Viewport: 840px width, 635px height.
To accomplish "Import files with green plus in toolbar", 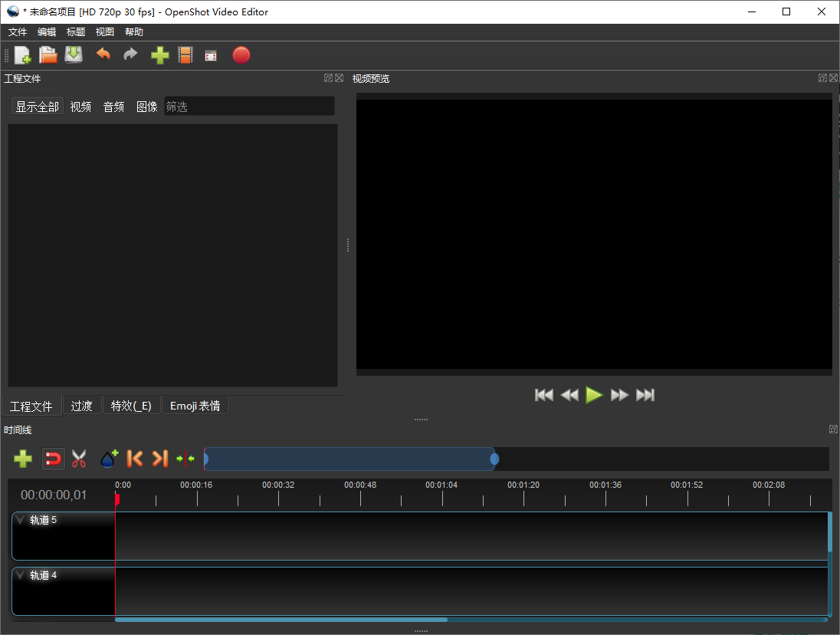I will click(159, 55).
